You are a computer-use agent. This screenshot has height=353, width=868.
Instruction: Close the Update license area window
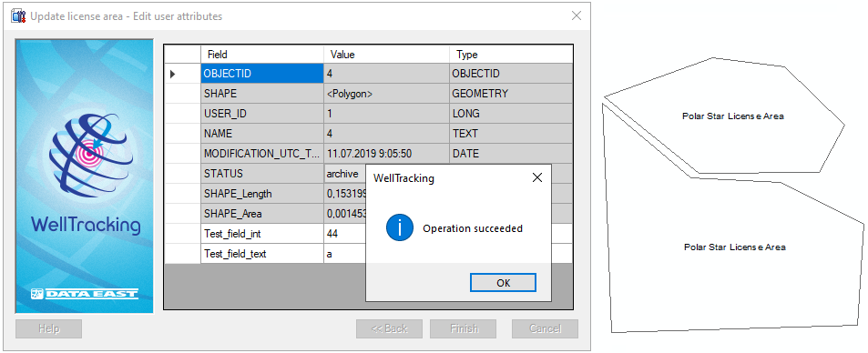point(577,15)
